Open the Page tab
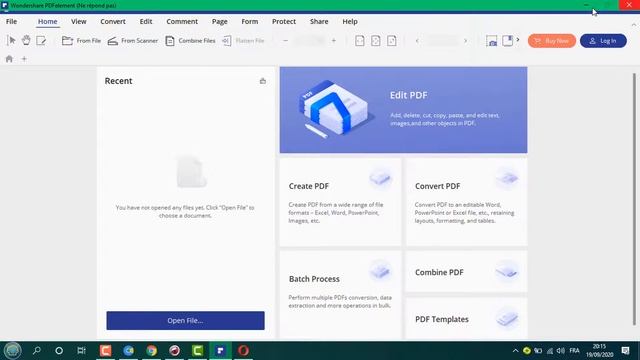The height and width of the screenshot is (360, 640). pos(220,21)
